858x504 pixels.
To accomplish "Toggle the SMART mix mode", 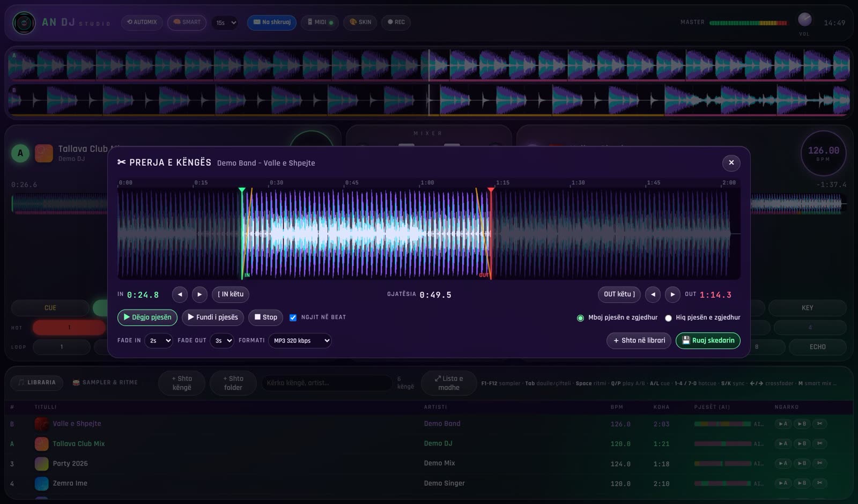I will (187, 23).
